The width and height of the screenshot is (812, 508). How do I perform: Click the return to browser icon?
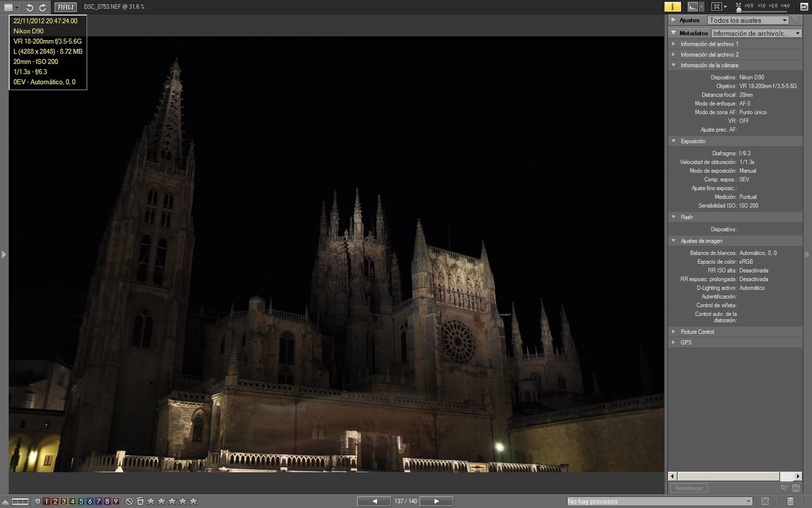pos(804,7)
